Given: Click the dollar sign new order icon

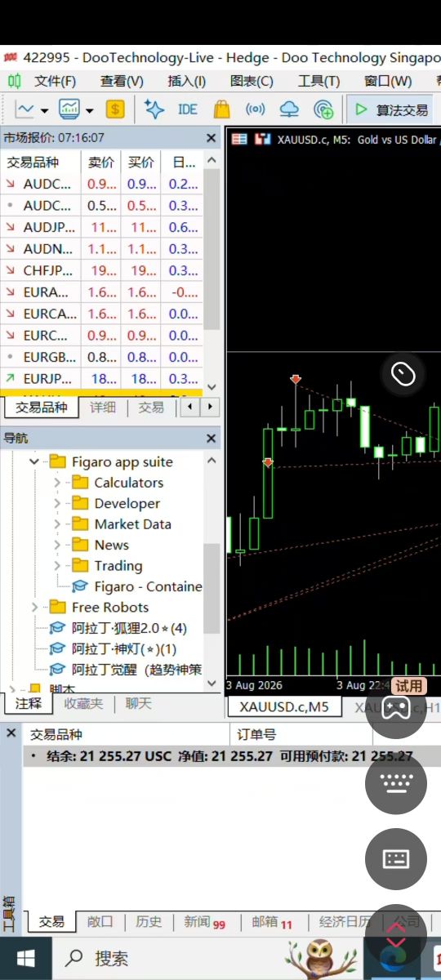Looking at the screenshot, I should coord(115,109).
